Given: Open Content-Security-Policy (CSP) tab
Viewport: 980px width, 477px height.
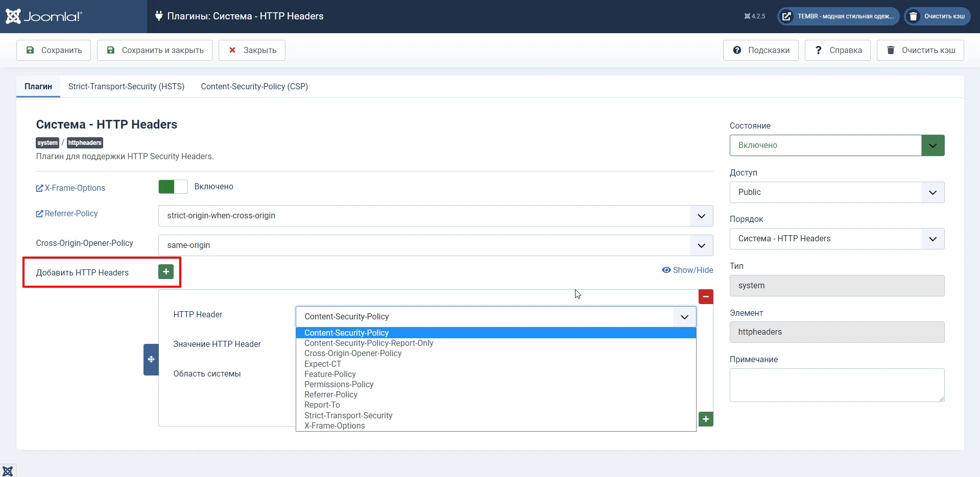Looking at the screenshot, I should 254,87.
